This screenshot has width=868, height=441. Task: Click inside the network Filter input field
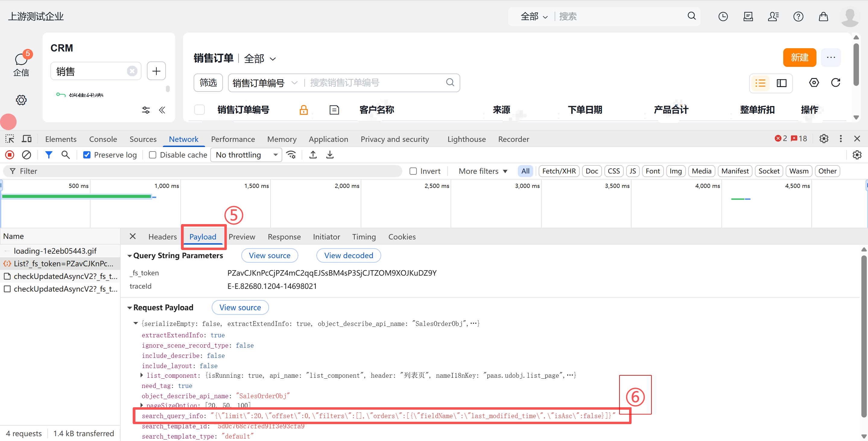(x=135, y=171)
